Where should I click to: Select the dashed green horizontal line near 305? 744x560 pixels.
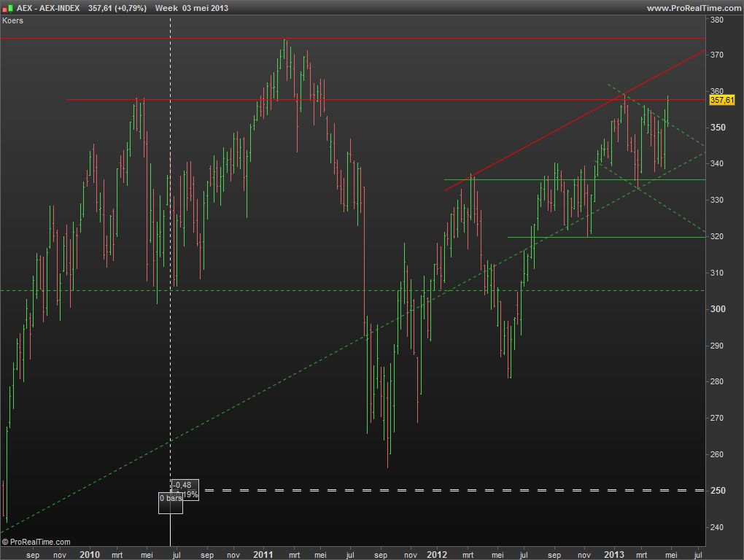pos(292,290)
